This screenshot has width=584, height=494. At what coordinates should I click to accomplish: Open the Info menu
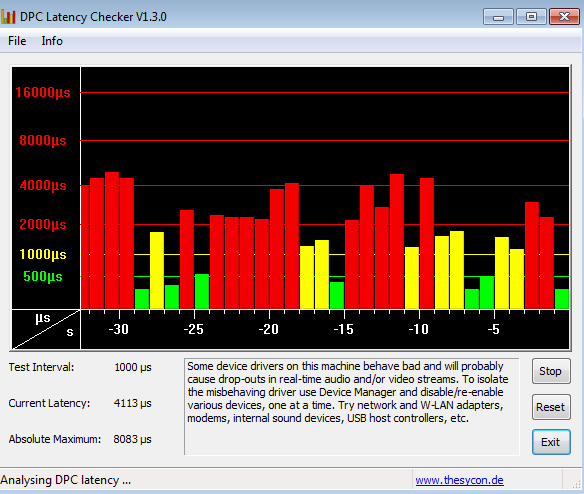52,41
